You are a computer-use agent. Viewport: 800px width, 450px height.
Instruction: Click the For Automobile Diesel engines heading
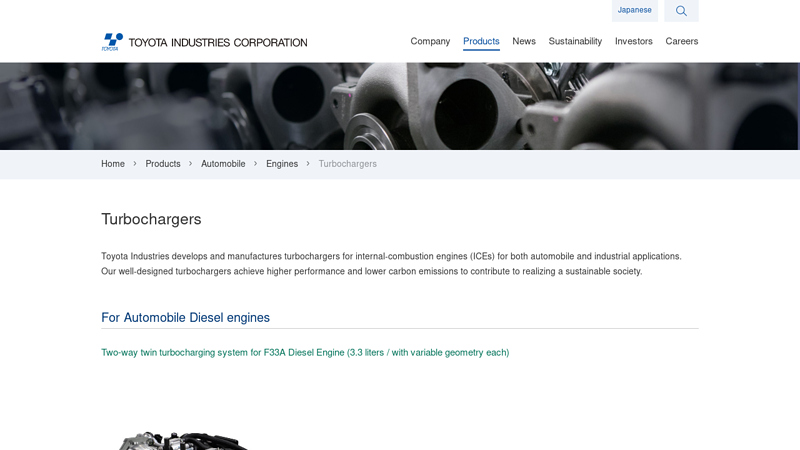(x=185, y=317)
